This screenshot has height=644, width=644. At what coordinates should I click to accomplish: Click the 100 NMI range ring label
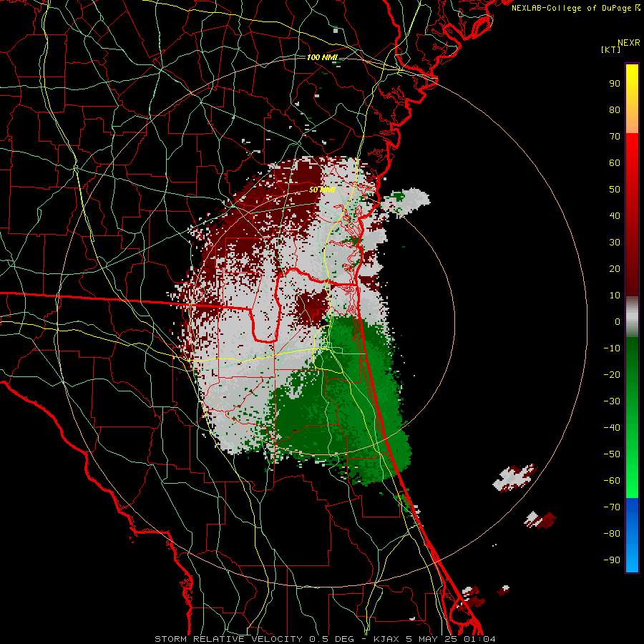tap(322, 57)
